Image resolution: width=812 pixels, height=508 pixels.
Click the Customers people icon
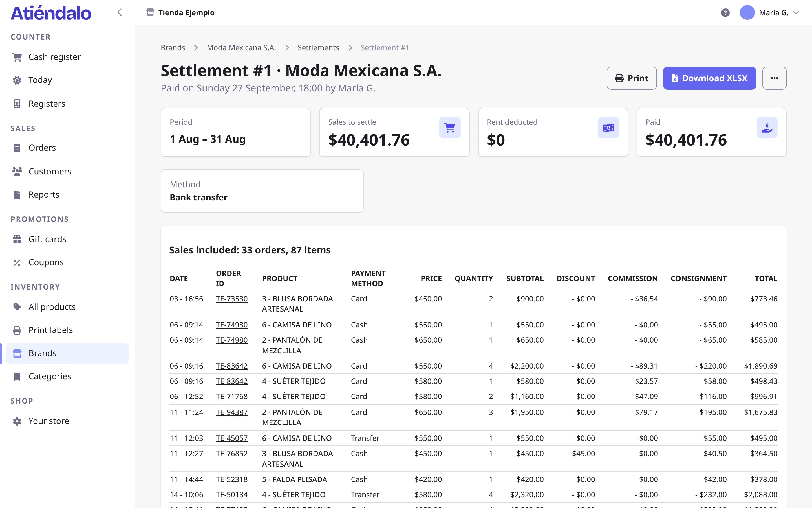coord(17,171)
